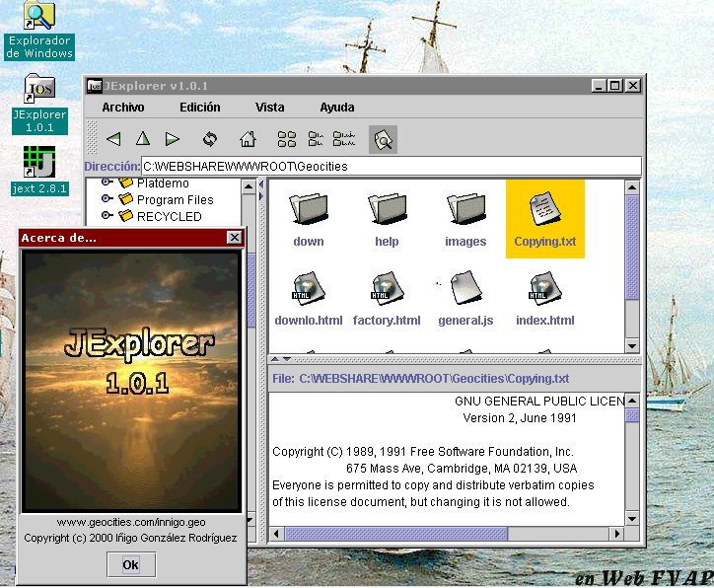Switch to small icons list view
Image resolution: width=714 pixels, height=588 pixels.
(316, 139)
